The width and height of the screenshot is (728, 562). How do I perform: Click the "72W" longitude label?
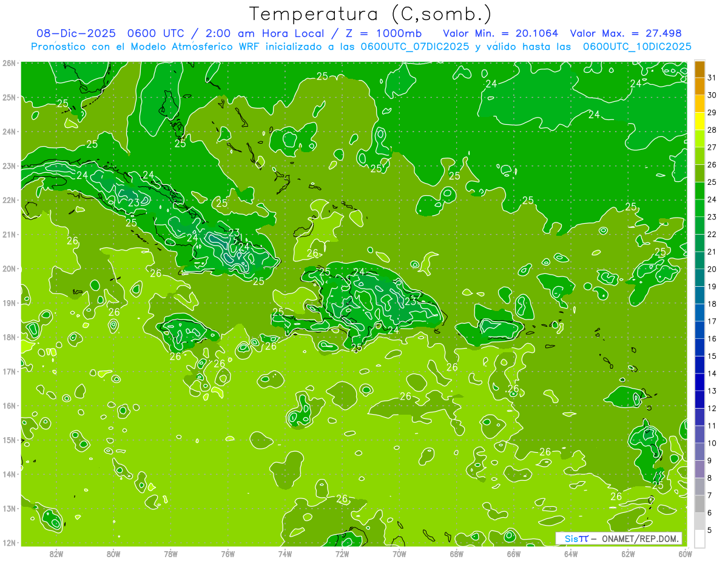click(x=342, y=554)
